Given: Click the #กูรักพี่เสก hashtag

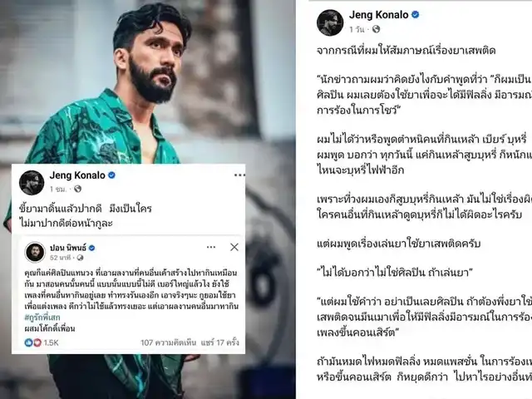Looking at the screenshot, I should (42, 318).
